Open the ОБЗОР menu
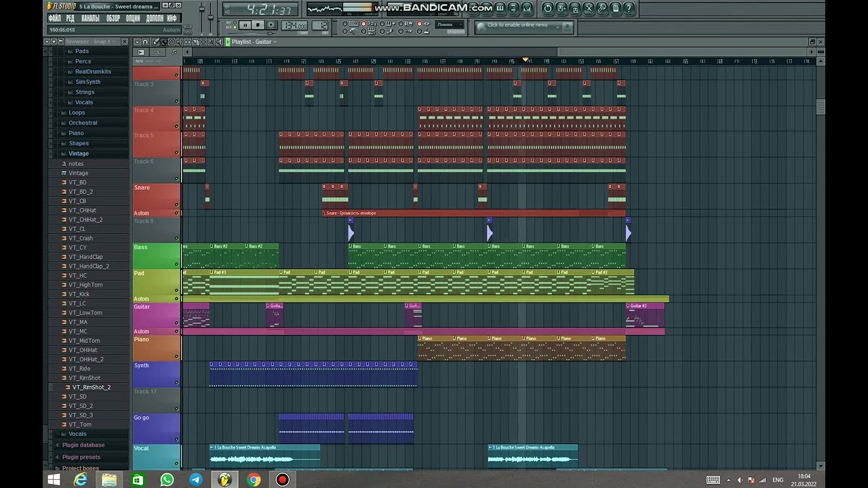Viewport: 868px width, 488px height. click(x=113, y=18)
